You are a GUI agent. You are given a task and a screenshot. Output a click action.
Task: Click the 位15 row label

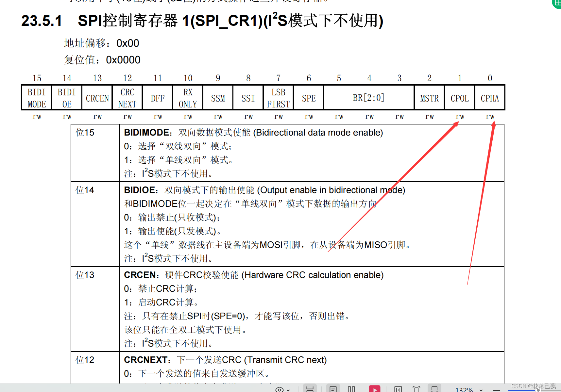click(x=85, y=132)
